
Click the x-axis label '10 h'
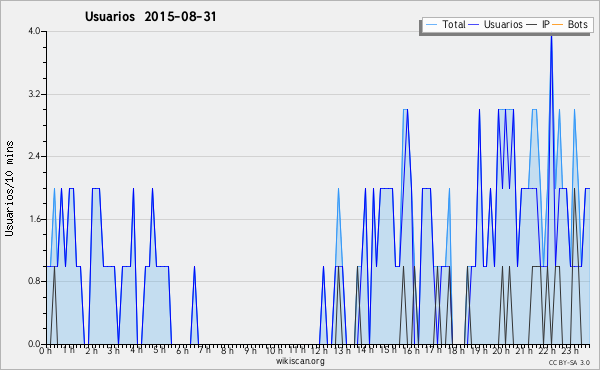[274, 350]
